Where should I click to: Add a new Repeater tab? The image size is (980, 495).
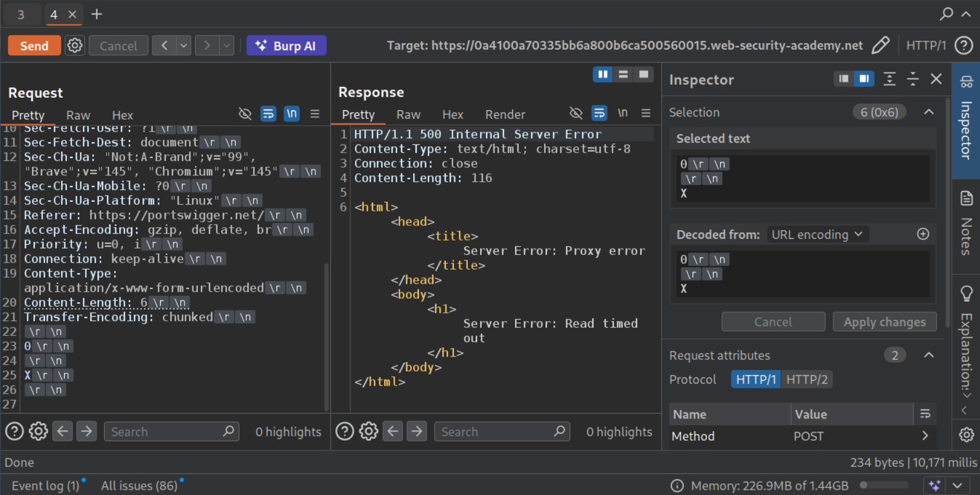(97, 14)
